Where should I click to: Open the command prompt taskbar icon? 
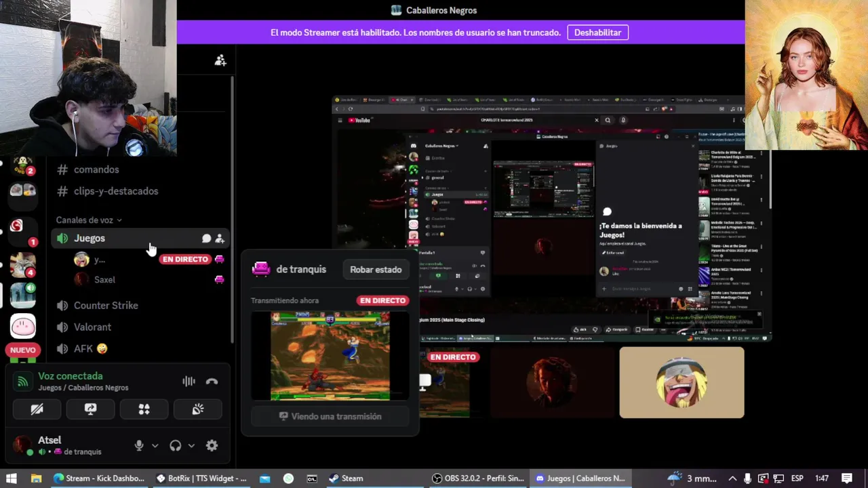pyautogui.click(x=312, y=478)
